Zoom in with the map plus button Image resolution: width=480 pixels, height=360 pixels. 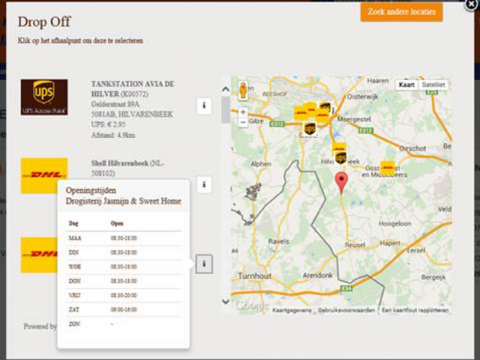click(243, 112)
